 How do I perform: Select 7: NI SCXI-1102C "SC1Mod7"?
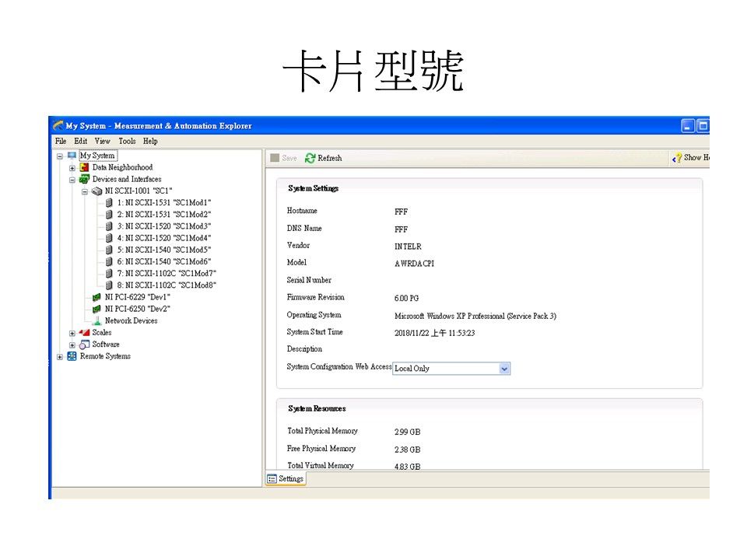[x=167, y=273]
